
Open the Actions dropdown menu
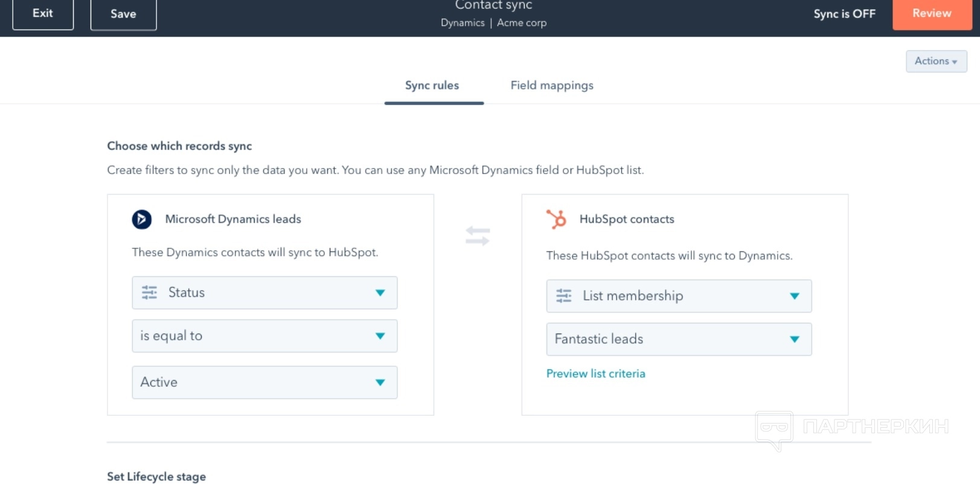(x=936, y=61)
